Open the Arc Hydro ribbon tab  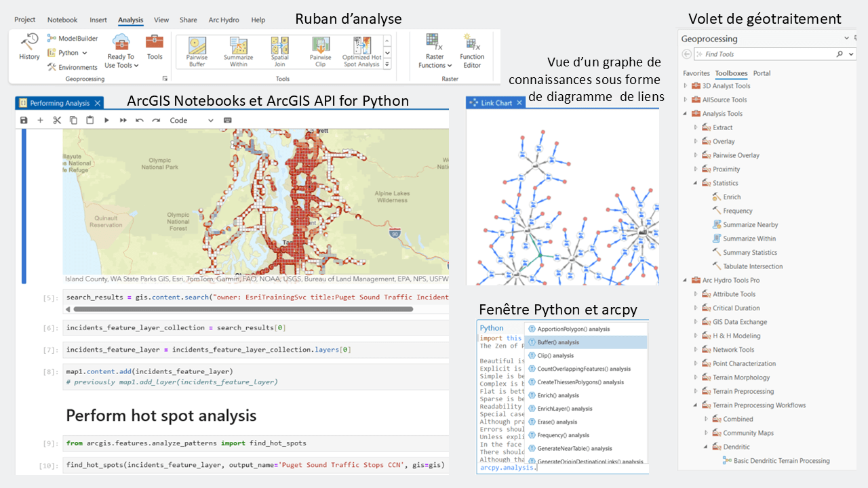224,20
